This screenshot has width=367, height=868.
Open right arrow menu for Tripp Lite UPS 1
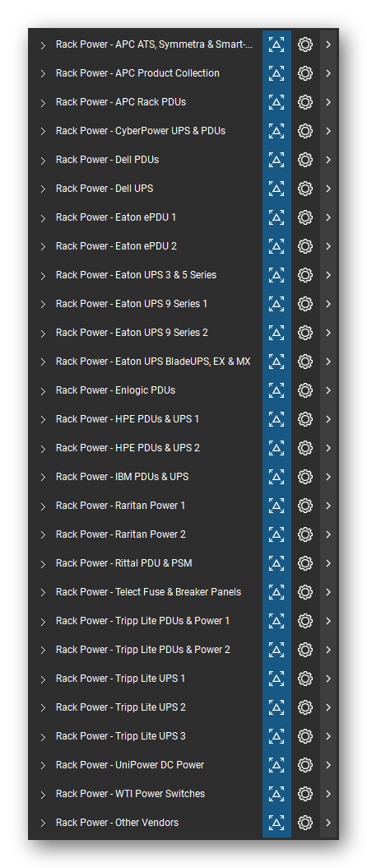pyautogui.click(x=328, y=679)
